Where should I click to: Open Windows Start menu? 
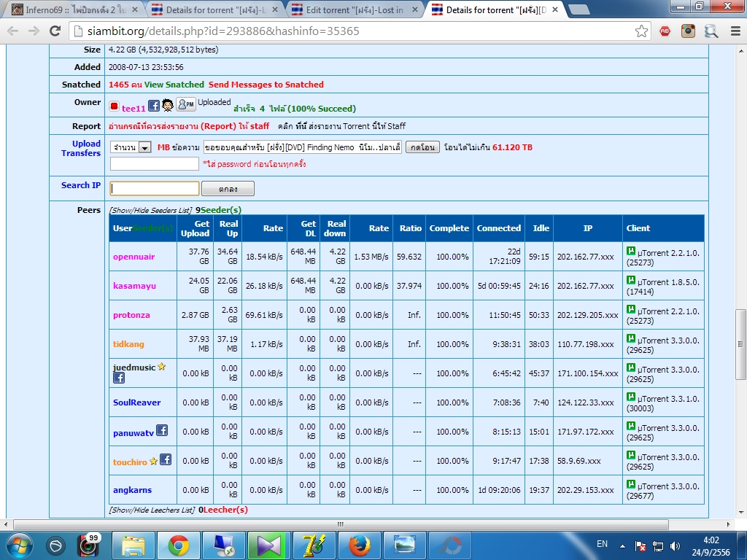click(20, 545)
